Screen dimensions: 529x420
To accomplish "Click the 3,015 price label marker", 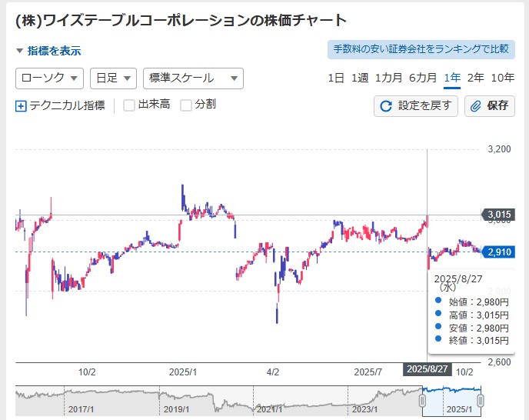I will click(497, 215).
